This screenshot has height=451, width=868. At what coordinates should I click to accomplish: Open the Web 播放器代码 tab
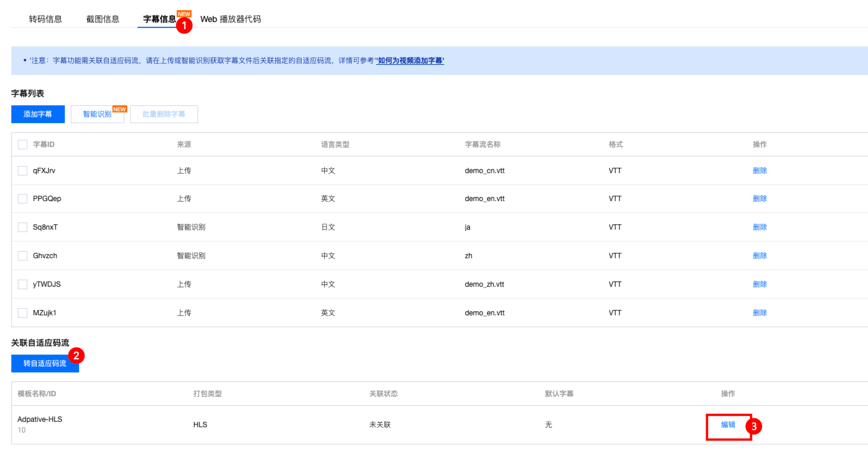(x=230, y=19)
